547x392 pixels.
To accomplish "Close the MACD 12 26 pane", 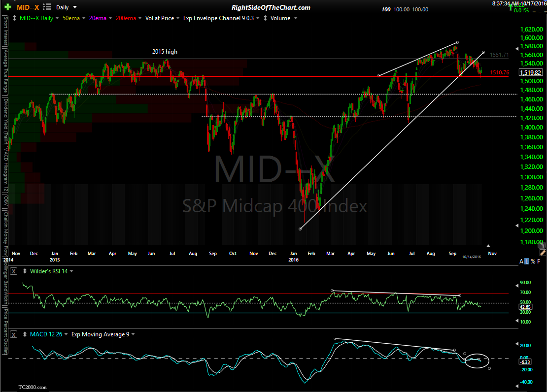I will [x=13, y=334].
